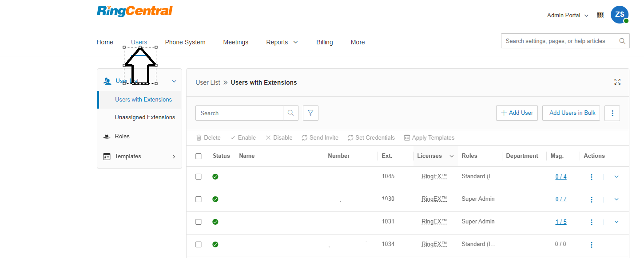
Task: Click the Add User button
Action: pos(517,113)
